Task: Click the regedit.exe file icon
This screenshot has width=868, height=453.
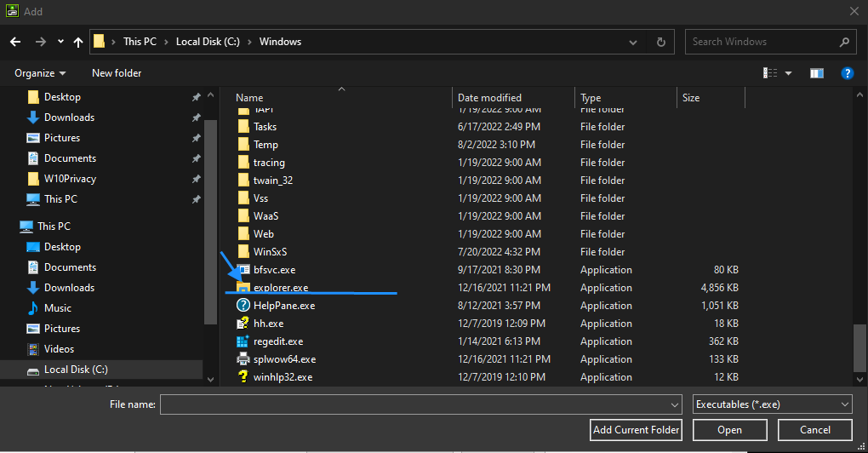Action: click(243, 341)
